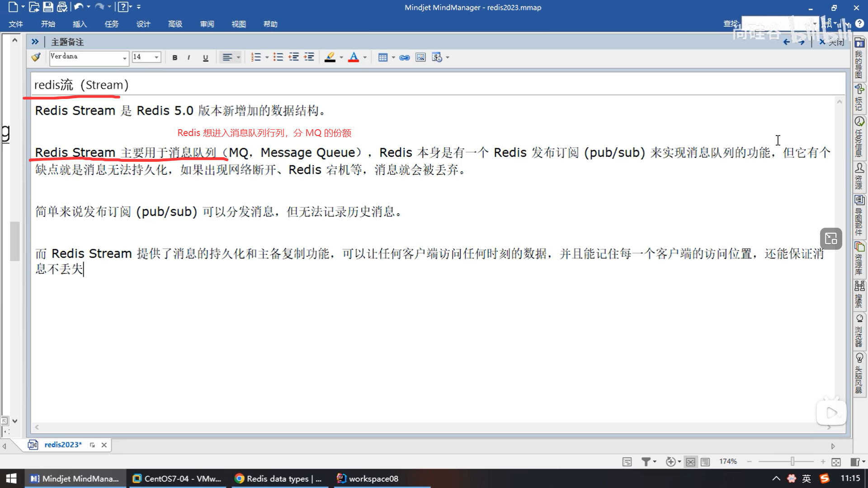Increase the paragraph indent

pos(309,57)
